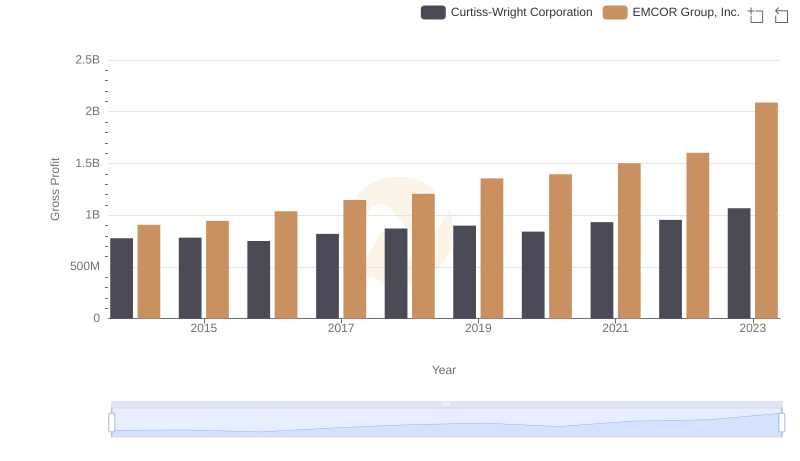Click the 2.5B y-axis label

tap(87, 60)
